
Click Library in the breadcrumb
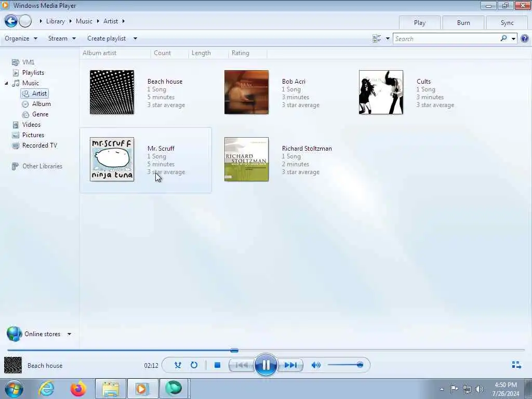coord(55,21)
